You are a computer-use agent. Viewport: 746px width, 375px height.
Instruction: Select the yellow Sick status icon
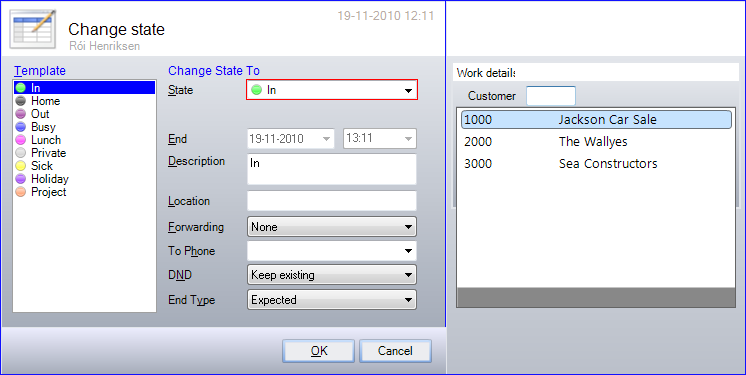[20, 166]
